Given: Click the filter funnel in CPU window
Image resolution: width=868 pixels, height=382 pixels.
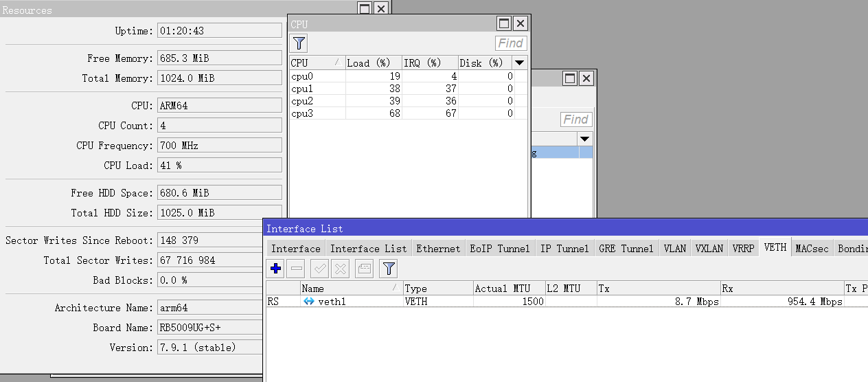Looking at the screenshot, I should pos(299,43).
